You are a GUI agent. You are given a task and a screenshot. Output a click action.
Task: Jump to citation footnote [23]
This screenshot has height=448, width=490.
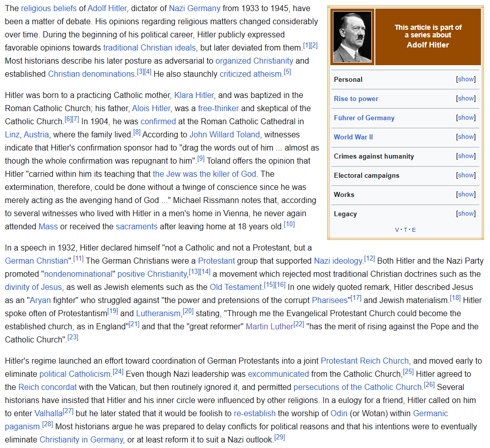[73, 337]
